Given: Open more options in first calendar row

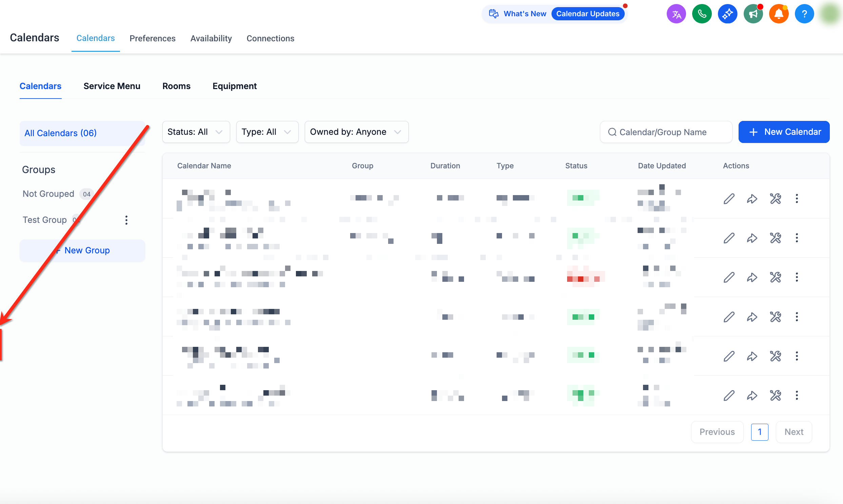Looking at the screenshot, I should (x=797, y=199).
